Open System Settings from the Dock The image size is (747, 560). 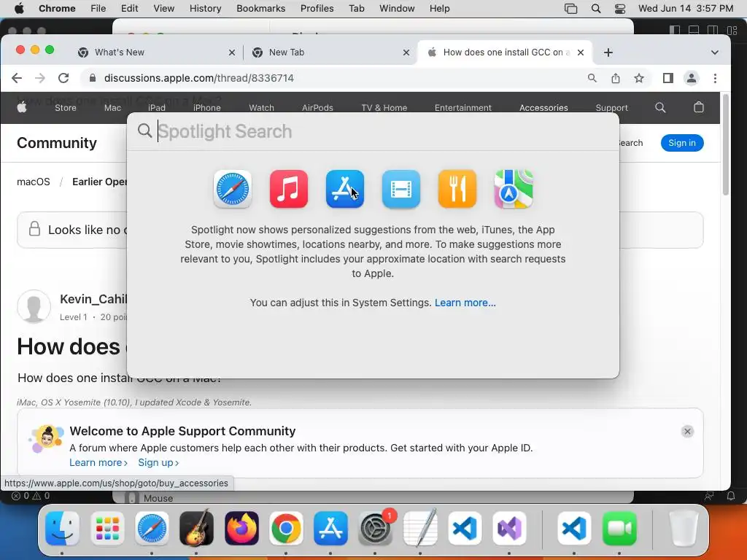[x=376, y=529]
